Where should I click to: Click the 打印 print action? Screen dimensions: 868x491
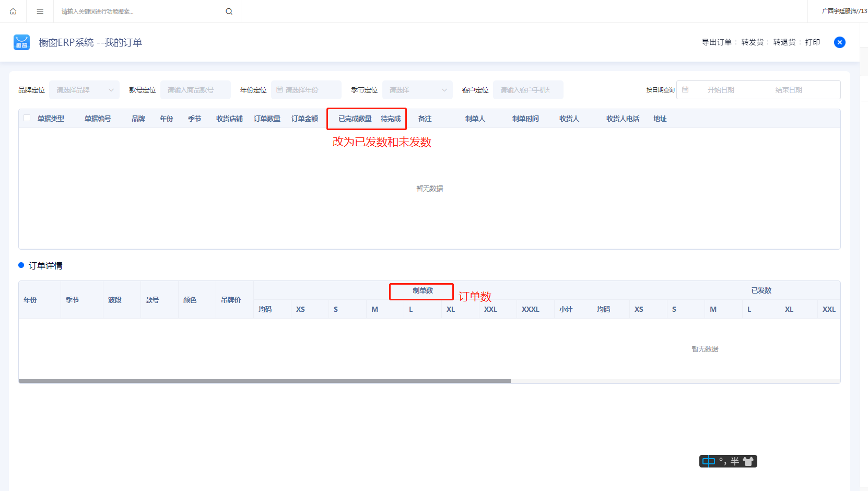click(x=813, y=42)
